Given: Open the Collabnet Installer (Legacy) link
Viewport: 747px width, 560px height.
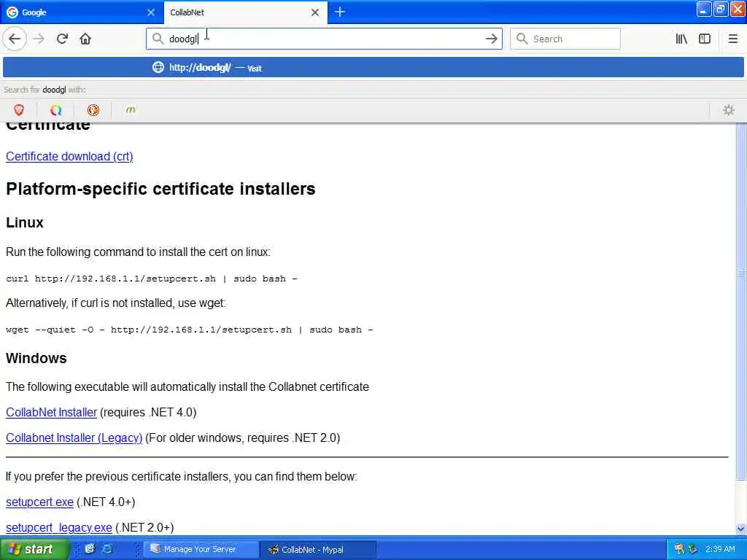Looking at the screenshot, I should [x=74, y=437].
